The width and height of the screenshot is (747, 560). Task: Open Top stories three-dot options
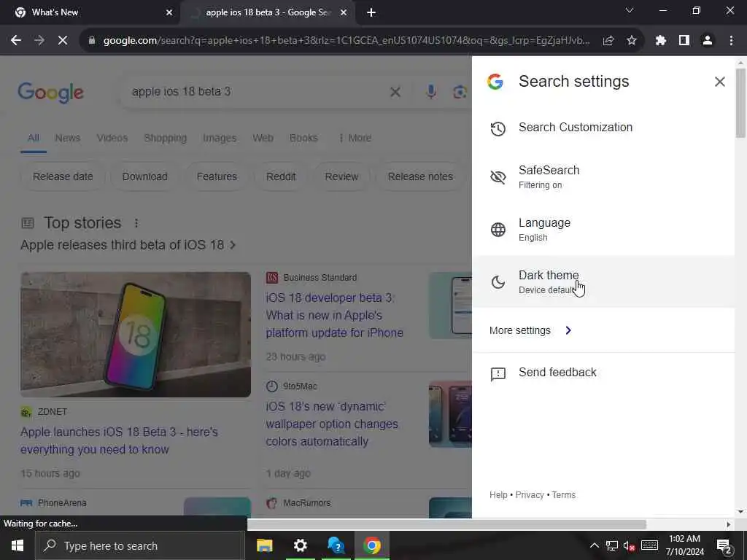coord(136,223)
